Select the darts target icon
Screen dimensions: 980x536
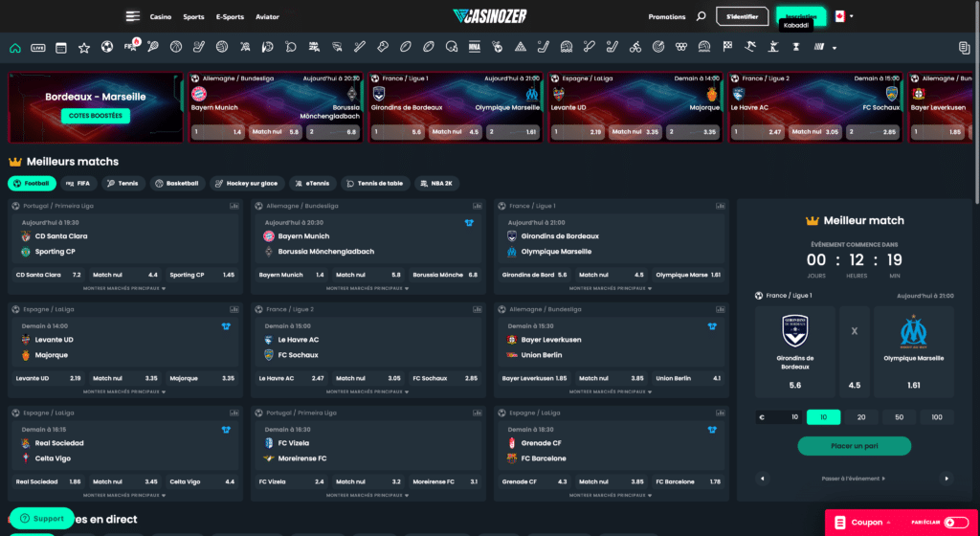pos(658,47)
